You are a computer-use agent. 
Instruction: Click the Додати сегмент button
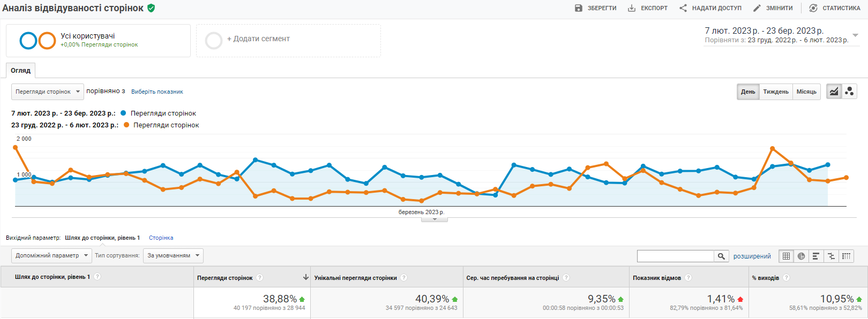click(x=258, y=39)
